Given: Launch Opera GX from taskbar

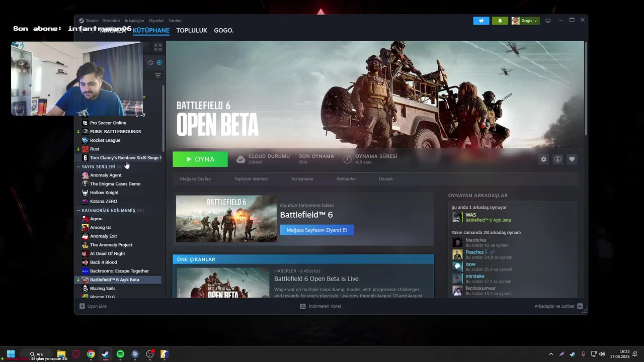Looking at the screenshot, I should click(76, 354).
